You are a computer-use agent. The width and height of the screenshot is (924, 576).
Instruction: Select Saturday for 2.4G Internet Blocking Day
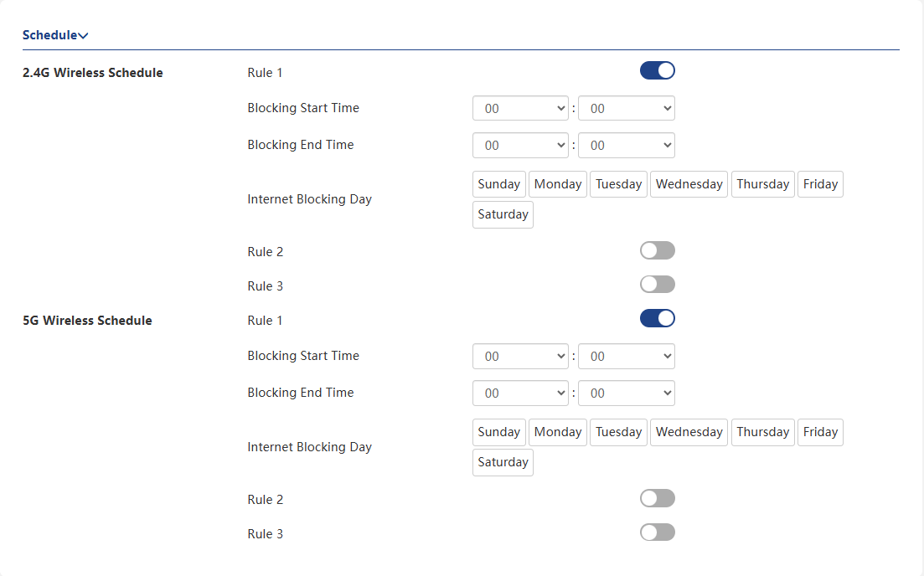pyautogui.click(x=503, y=214)
